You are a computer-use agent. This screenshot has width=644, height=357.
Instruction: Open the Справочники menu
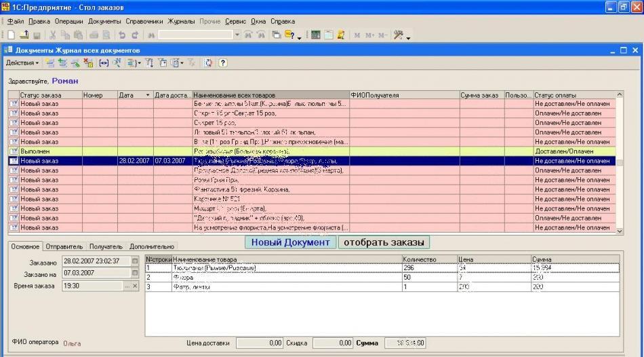(x=144, y=22)
